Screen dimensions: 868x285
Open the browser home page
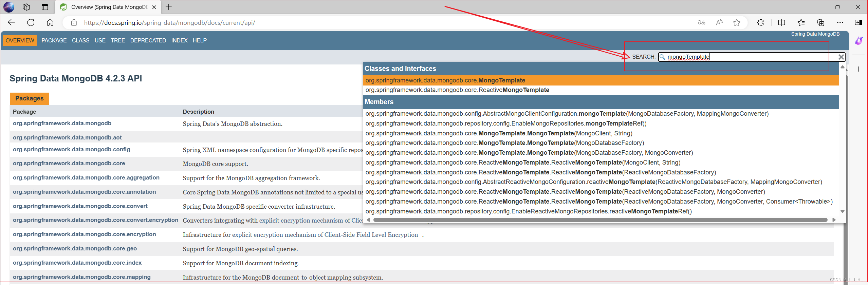click(x=50, y=22)
